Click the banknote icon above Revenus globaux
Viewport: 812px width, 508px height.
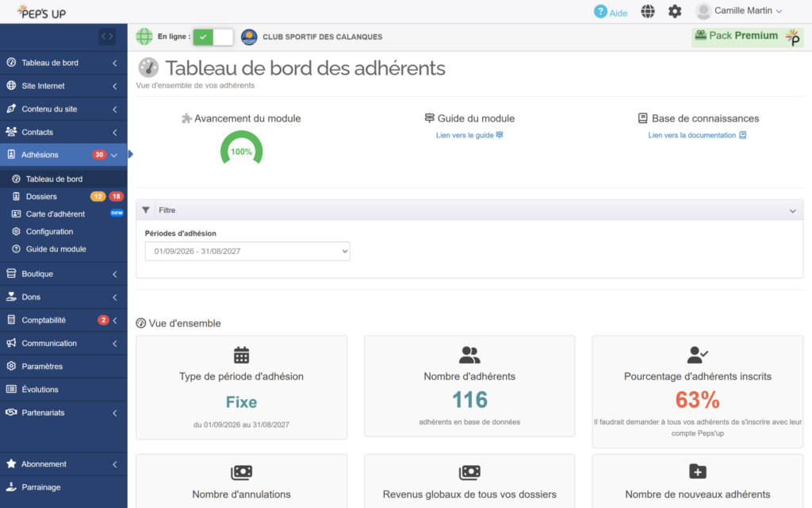click(469, 472)
